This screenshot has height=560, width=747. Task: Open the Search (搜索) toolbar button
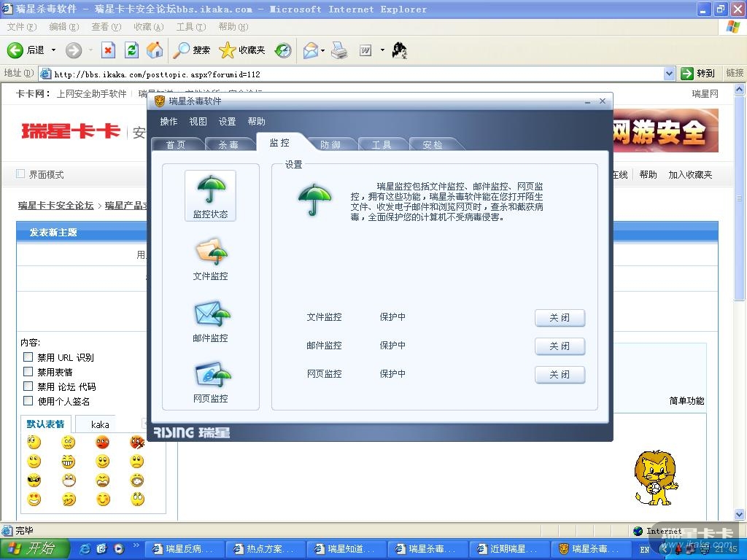192,50
